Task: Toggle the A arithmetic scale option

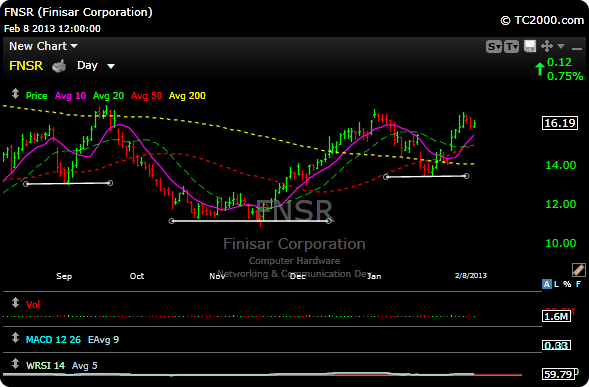Action: (547, 284)
